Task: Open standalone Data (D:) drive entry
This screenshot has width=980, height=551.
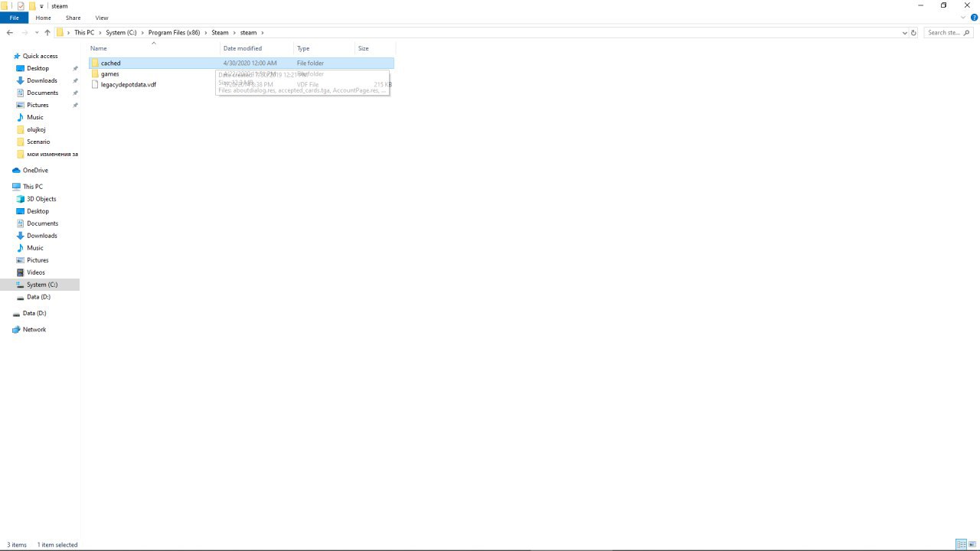Action: click(34, 313)
